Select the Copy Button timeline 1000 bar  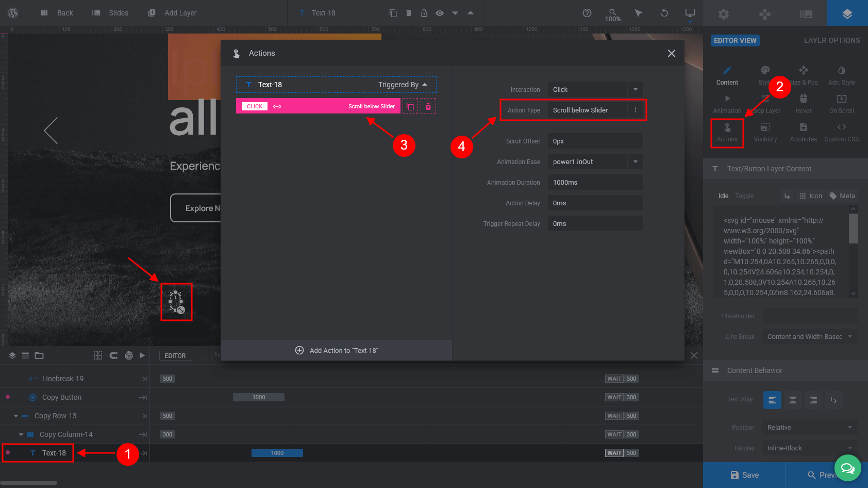[259, 397]
